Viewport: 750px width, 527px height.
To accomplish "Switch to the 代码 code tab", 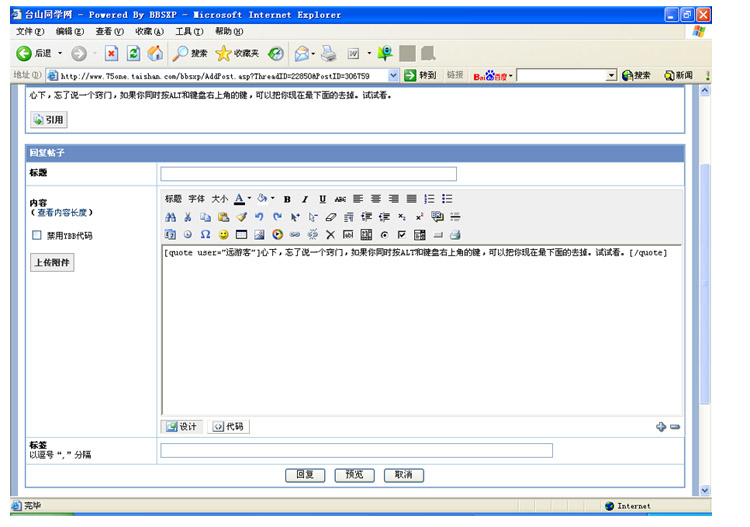I will click(x=228, y=426).
